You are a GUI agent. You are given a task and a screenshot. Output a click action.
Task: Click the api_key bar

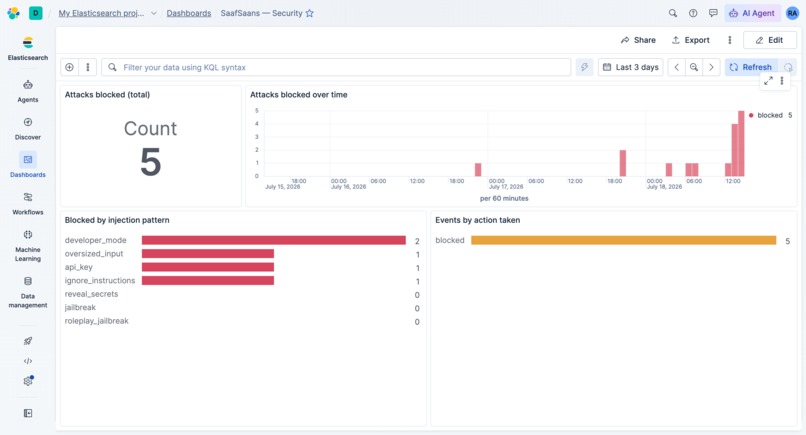(208, 267)
